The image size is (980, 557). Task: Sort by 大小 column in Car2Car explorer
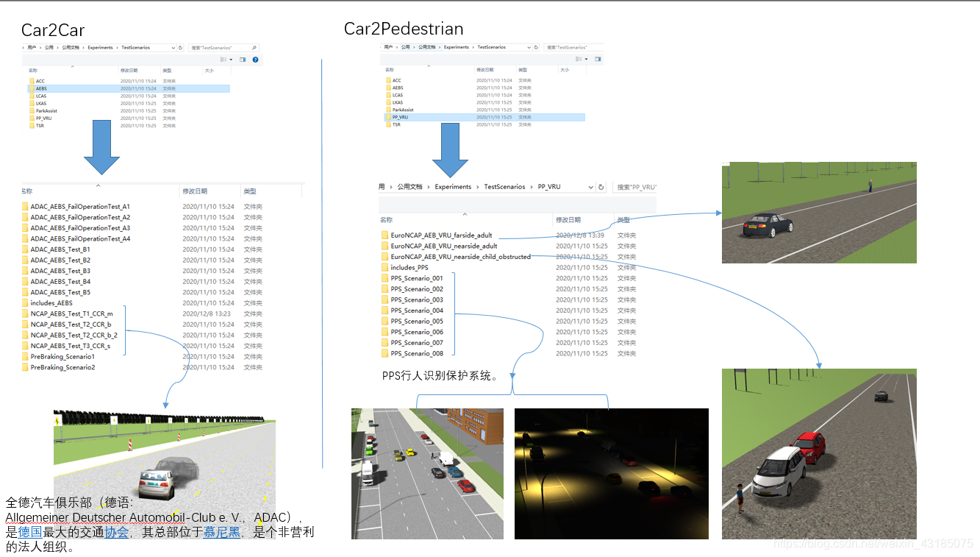pos(210,71)
